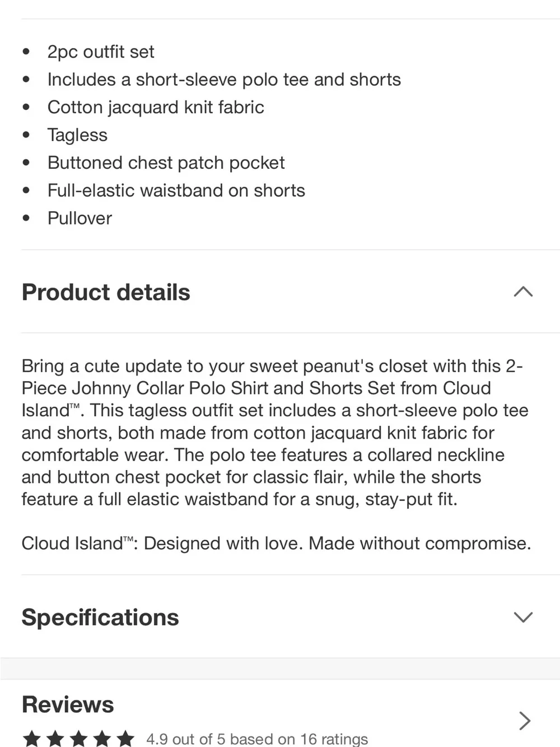Expand the Specifications chevron
560x747 pixels.
pyautogui.click(x=523, y=617)
